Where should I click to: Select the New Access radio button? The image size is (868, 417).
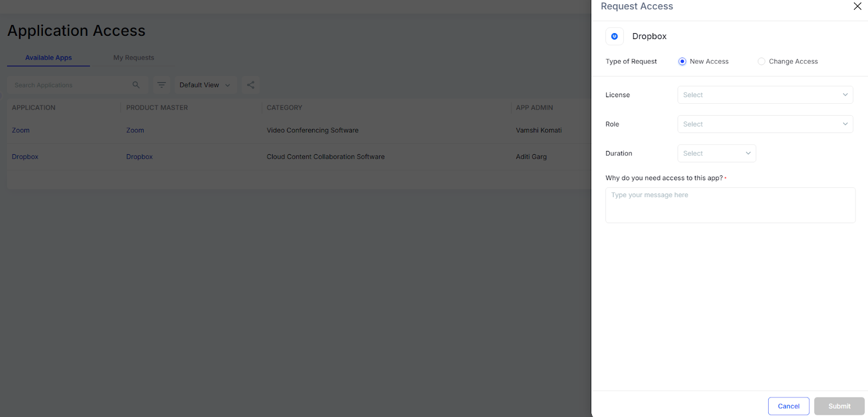tap(682, 61)
